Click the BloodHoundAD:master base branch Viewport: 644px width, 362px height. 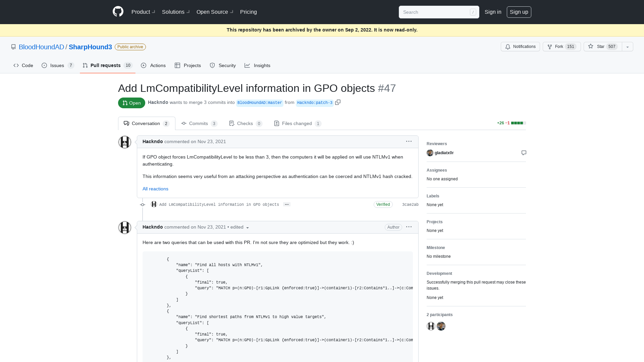coord(260,103)
